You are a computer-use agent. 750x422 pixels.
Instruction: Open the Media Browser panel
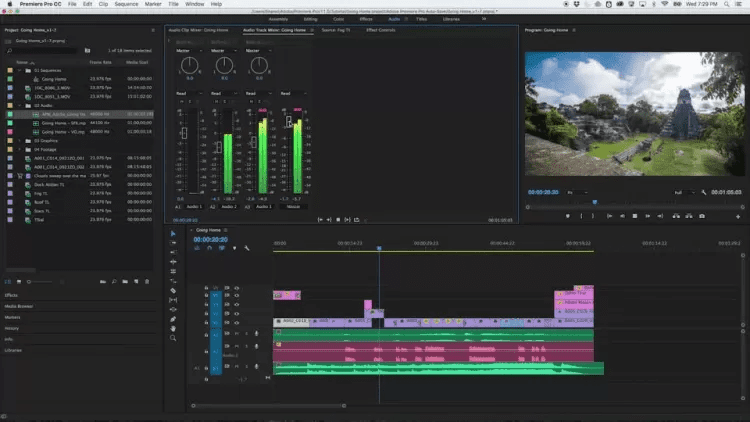(19, 306)
